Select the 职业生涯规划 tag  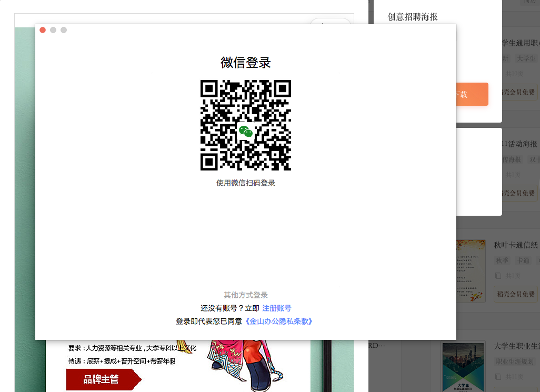pos(515,361)
